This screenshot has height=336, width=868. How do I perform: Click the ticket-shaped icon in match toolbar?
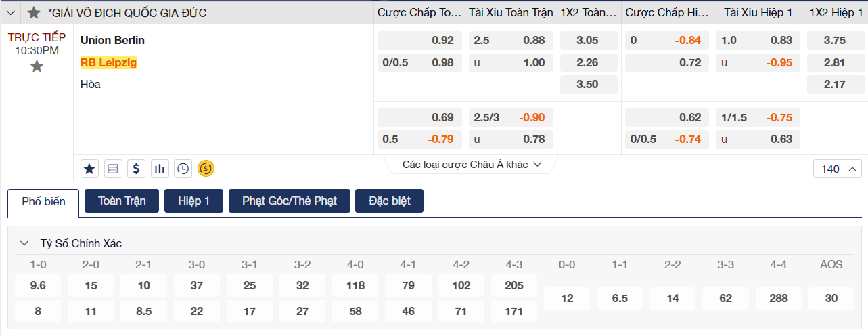(113, 169)
